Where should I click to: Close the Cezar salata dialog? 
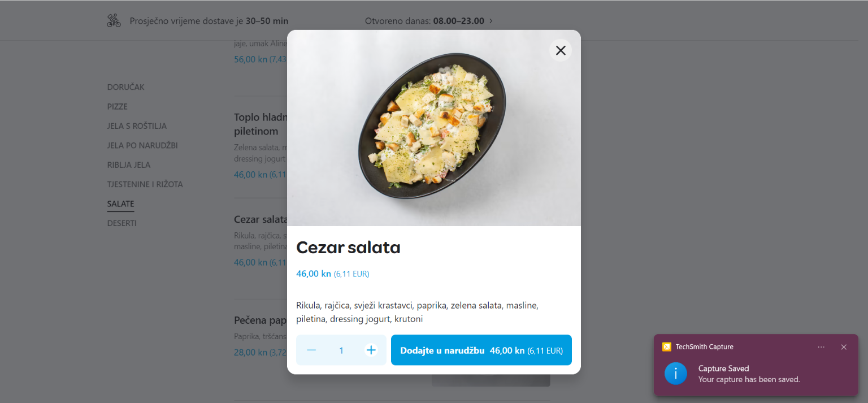click(561, 50)
